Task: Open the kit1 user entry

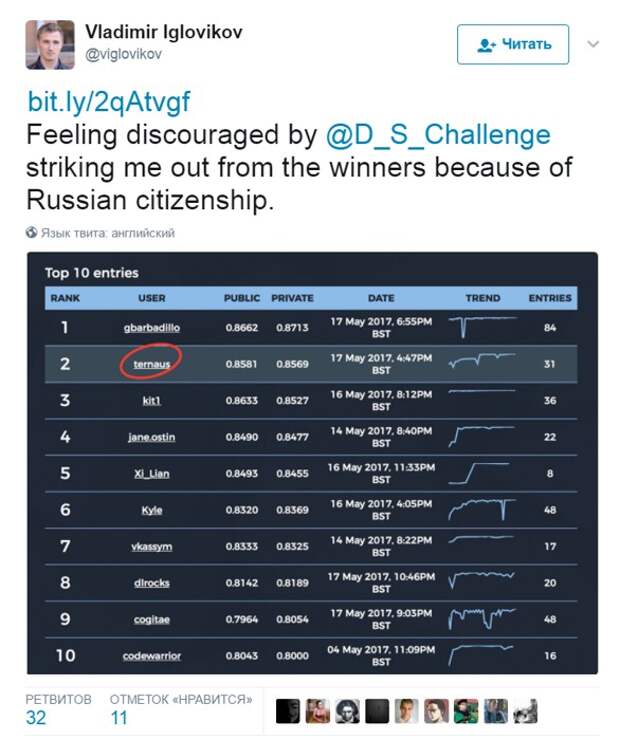Action: (151, 400)
